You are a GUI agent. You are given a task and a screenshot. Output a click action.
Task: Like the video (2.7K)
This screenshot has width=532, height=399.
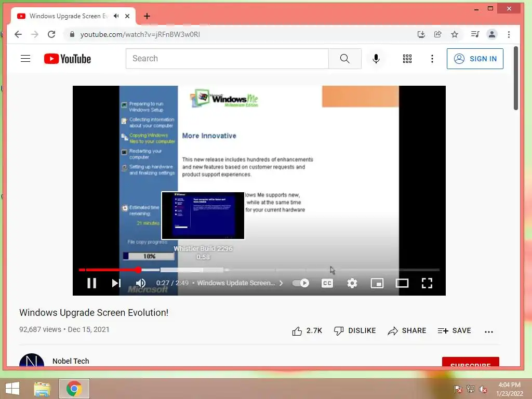coord(307,331)
